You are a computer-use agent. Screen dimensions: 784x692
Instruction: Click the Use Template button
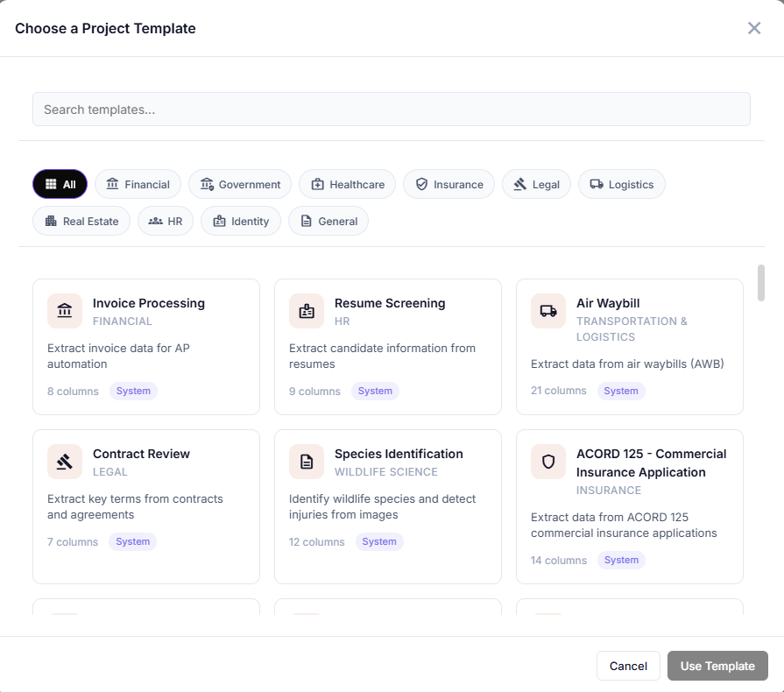717,666
